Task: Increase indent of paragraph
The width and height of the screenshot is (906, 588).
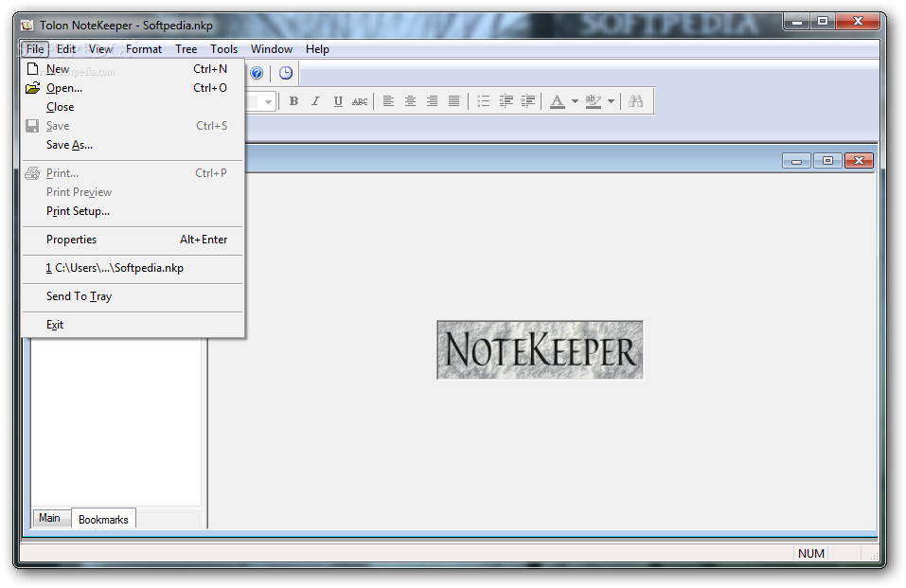Action: 527,101
